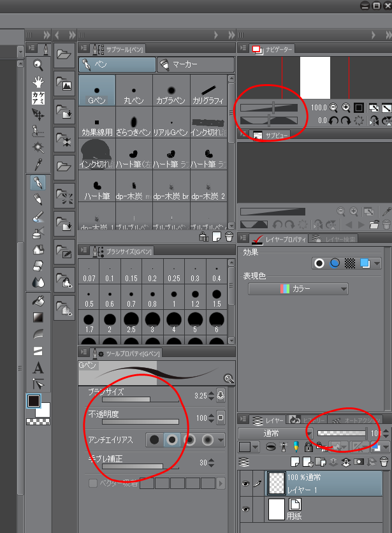Choose the Auto Select magic wand tool
The image size is (392, 533).
point(38,147)
